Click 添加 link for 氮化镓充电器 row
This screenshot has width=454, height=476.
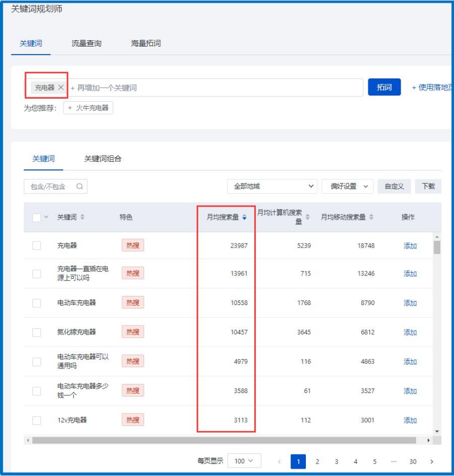[410, 332]
